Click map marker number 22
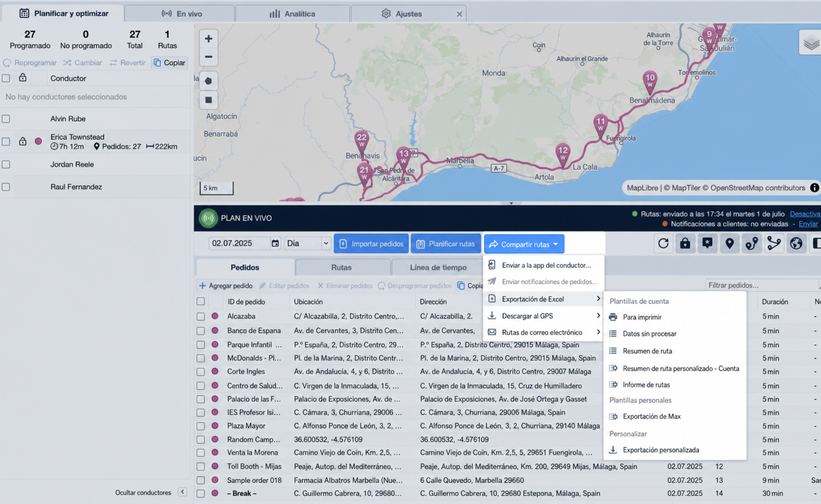The image size is (821, 504). tap(362, 142)
